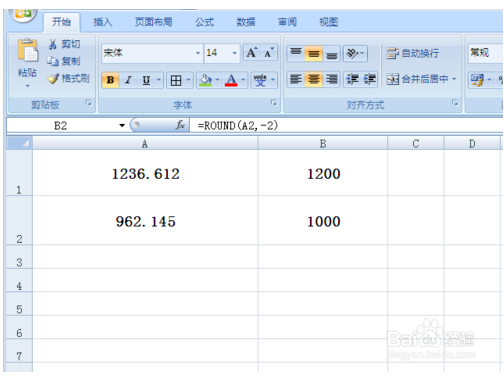
Task: Click the Office button logo
Action: [x=22, y=14]
